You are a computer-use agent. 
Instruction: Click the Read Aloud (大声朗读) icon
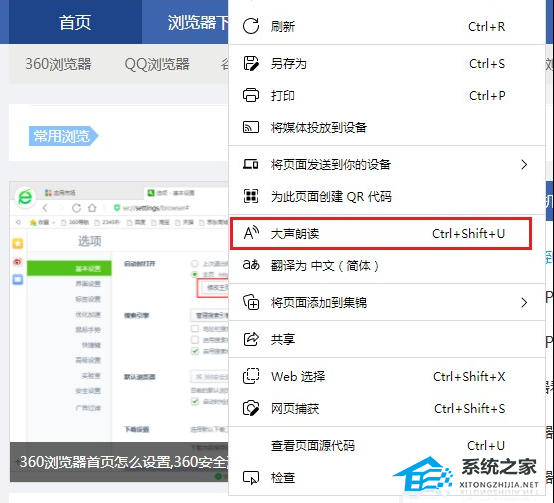point(252,233)
